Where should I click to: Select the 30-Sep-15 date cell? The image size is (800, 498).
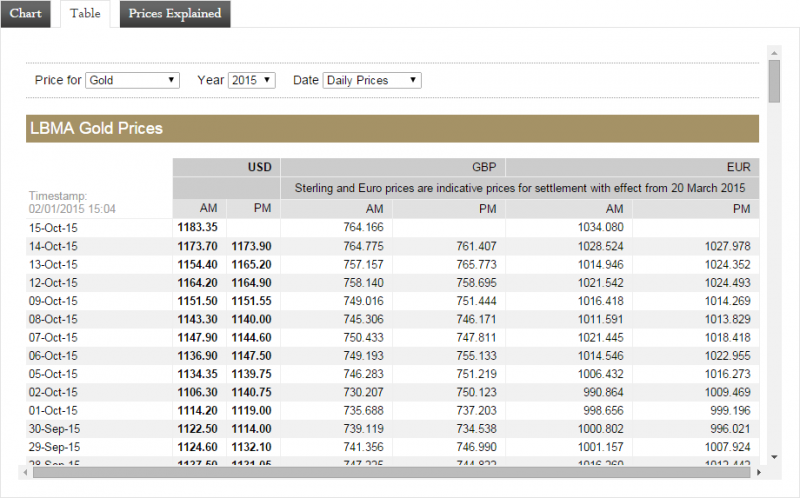54,429
